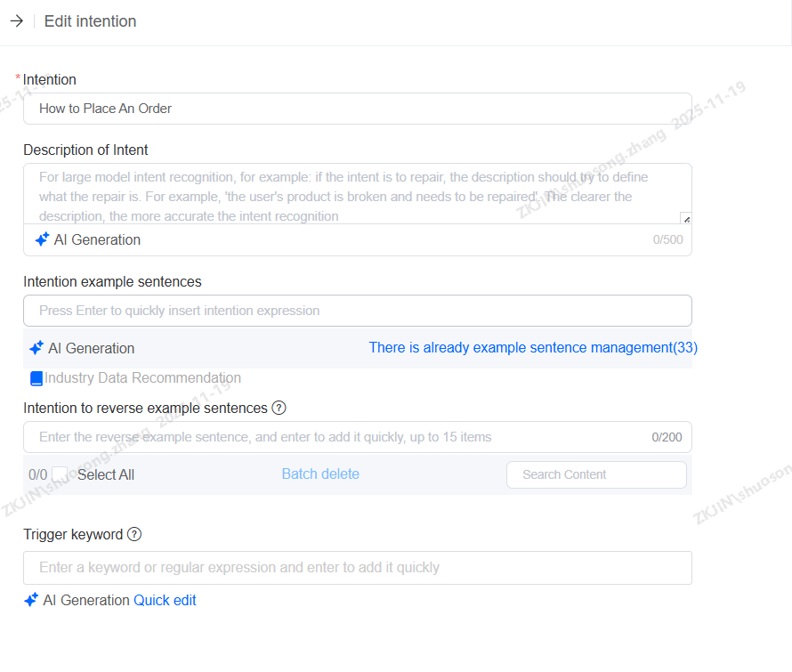This screenshot has height=672, width=792.
Task: Click the help icon next to Trigger keyword
Action: pos(134,535)
